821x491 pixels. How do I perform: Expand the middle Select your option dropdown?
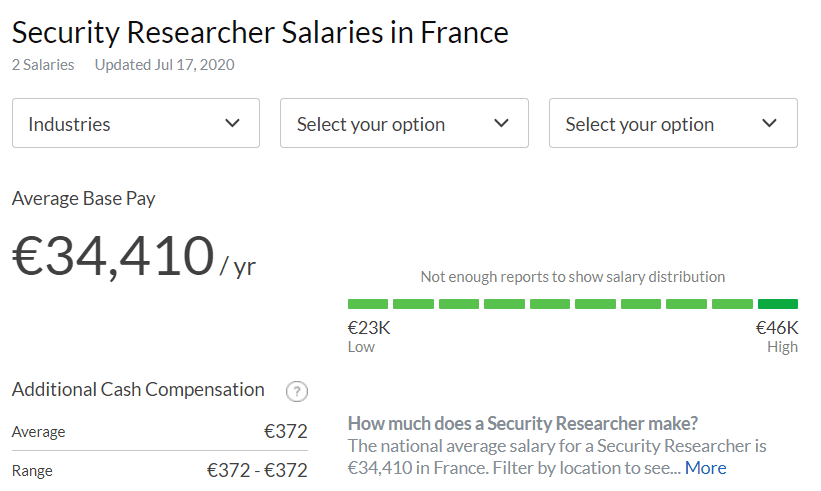point(404,123)
